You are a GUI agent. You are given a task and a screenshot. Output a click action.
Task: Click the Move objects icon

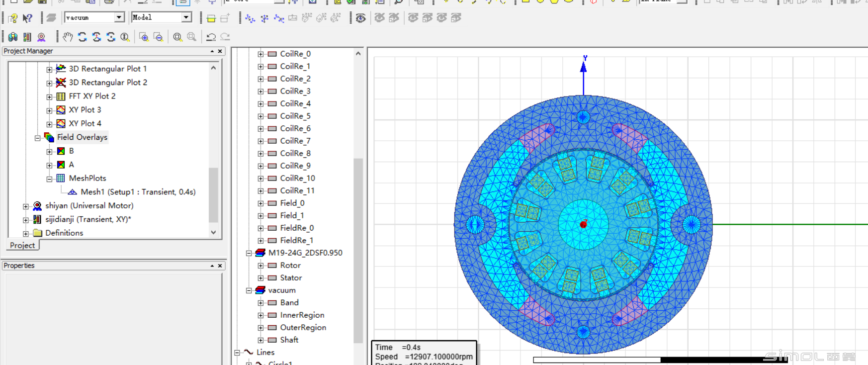pos(250,18)
